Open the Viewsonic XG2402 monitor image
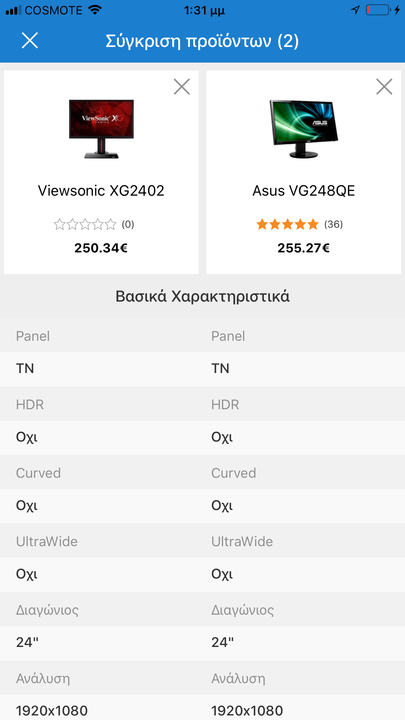Image resolution: width=405 pixels, height=720 pixels. point(101,129)
